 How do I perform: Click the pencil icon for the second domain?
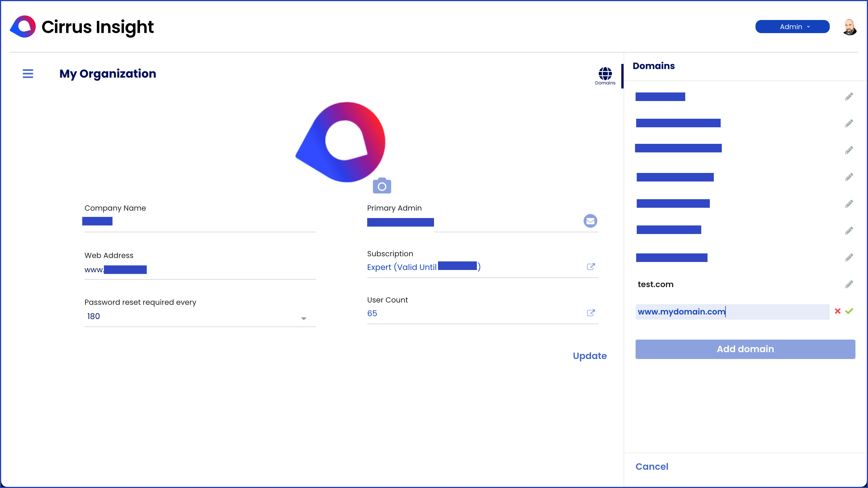tap(849, 124)
